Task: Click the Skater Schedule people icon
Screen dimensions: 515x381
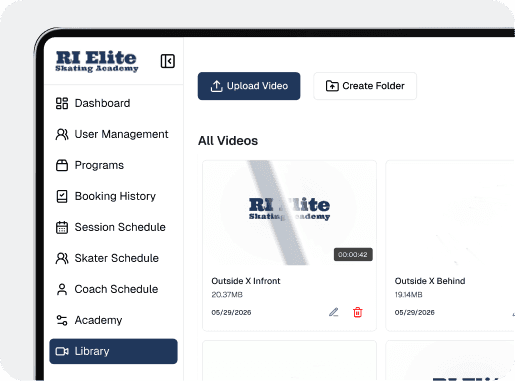Action: (x=62, y=258)
